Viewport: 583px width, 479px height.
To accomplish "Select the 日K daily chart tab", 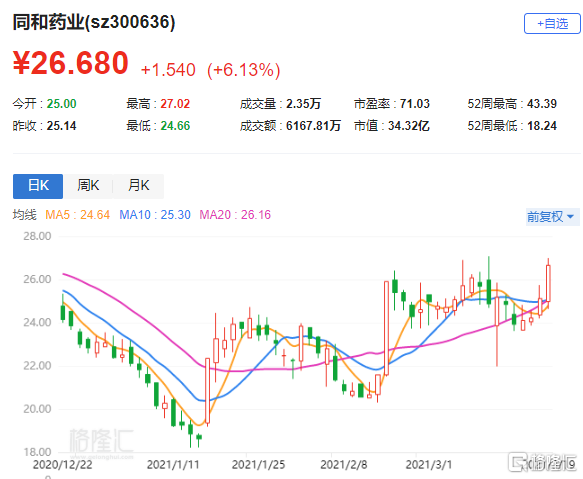I will [x=38, y=186].
